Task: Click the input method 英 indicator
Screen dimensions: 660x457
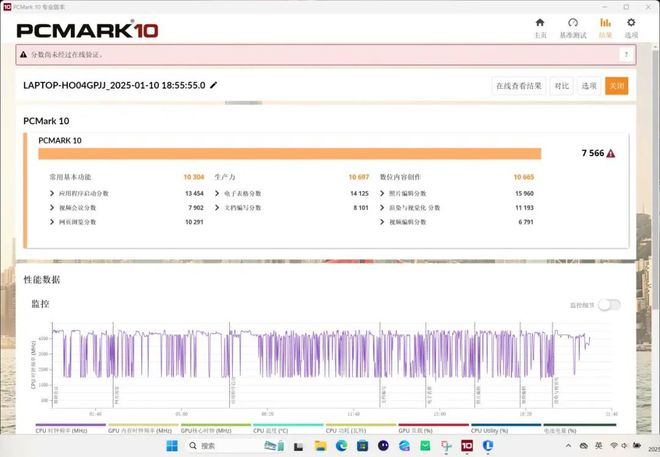Action: pyautogui.click(x=598, y=446)
